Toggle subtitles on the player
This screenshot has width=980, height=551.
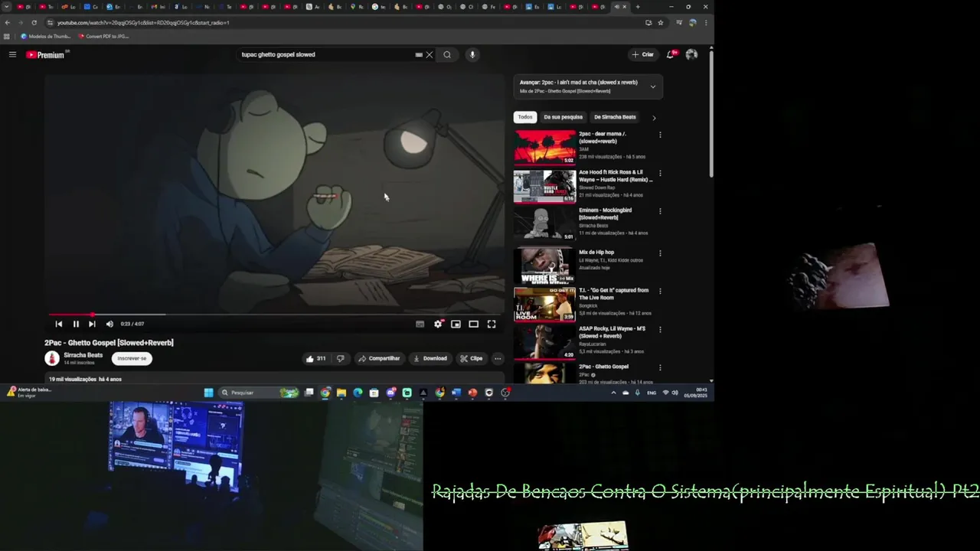(x=420, y=324)
